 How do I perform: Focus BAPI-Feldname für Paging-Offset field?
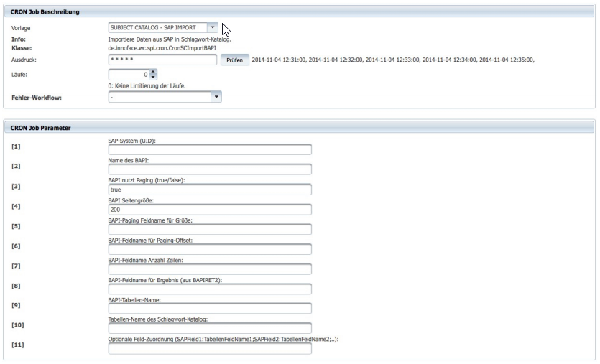click(210, 249)
